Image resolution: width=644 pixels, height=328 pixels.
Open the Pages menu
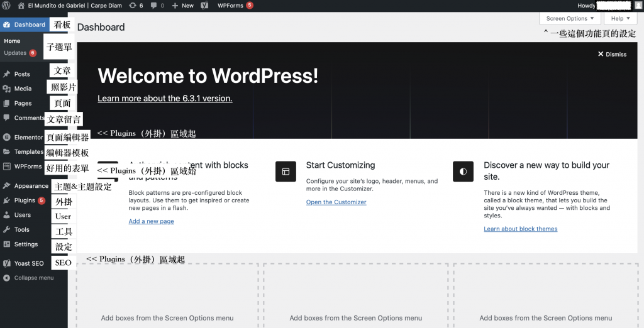pos(23,104)
